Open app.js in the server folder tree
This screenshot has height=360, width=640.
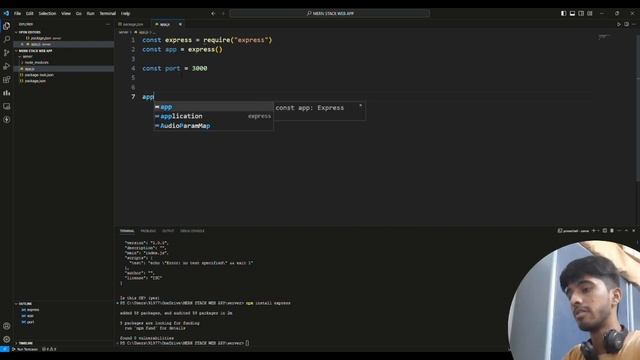64,69
